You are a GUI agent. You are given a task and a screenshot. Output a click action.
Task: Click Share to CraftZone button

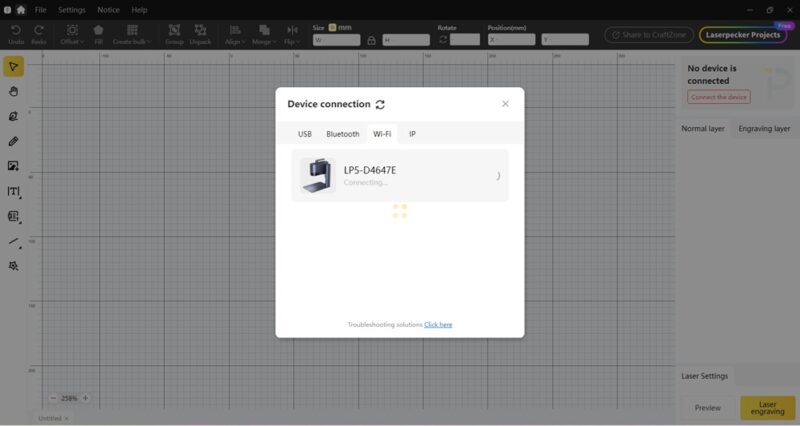[x=649, y=35]
